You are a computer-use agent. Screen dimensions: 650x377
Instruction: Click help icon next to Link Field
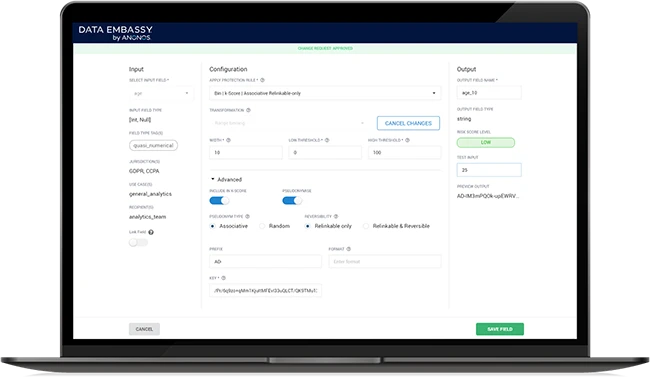[x=151, y=232]
